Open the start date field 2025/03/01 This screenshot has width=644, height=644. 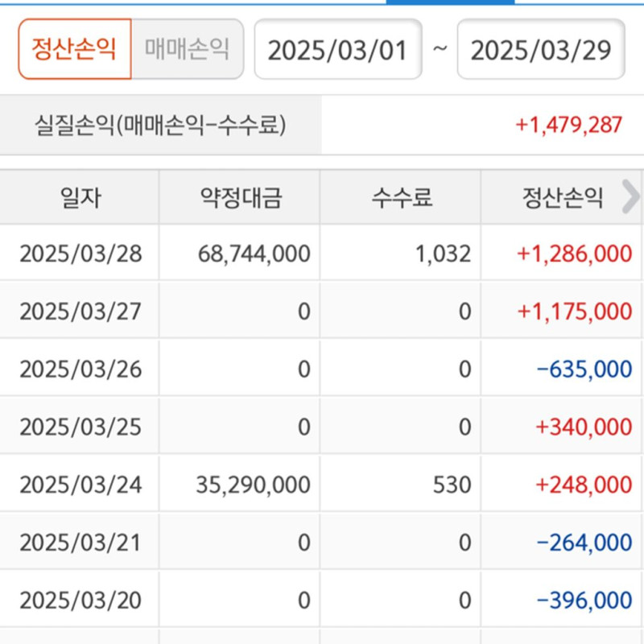(338, 50)
